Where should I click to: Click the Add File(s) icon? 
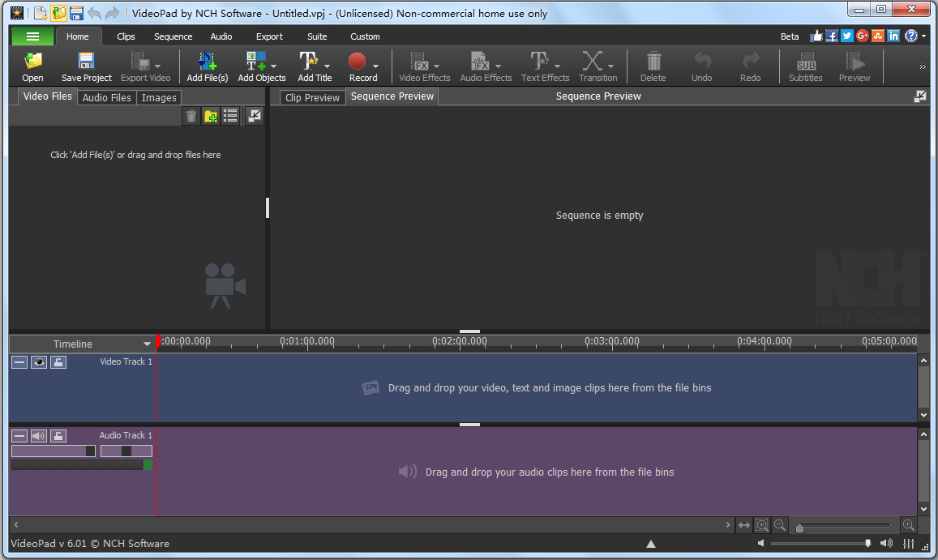[x=207, y=62]
